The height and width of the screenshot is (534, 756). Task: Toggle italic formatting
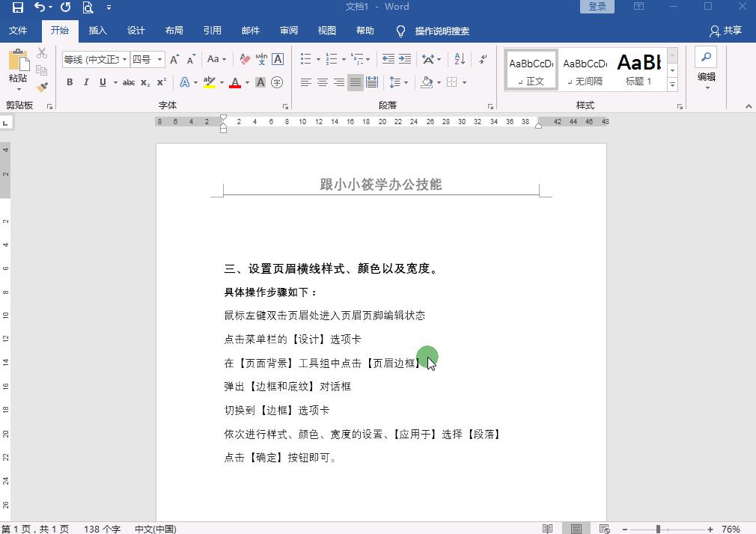click(x=87, y=82)
